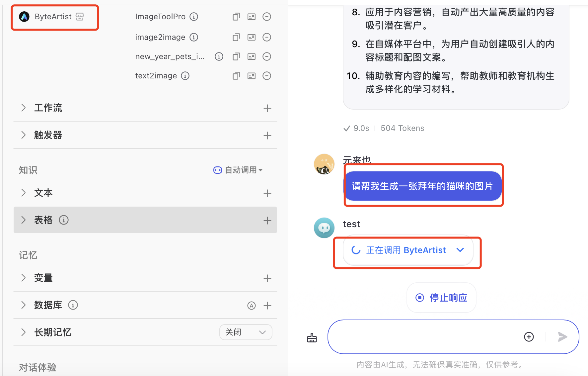Click the 知识 section heading
This screenshot has height=376, width=588.
[28, 170]
